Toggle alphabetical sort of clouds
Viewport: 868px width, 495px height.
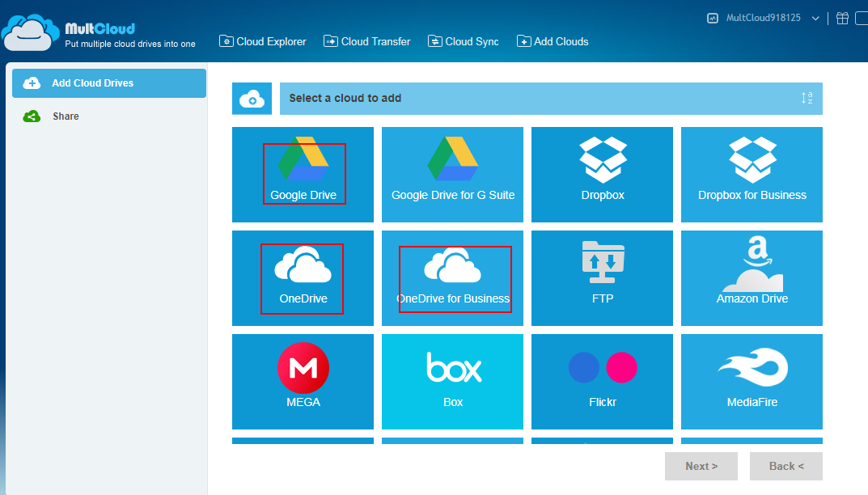pos(807,98)
